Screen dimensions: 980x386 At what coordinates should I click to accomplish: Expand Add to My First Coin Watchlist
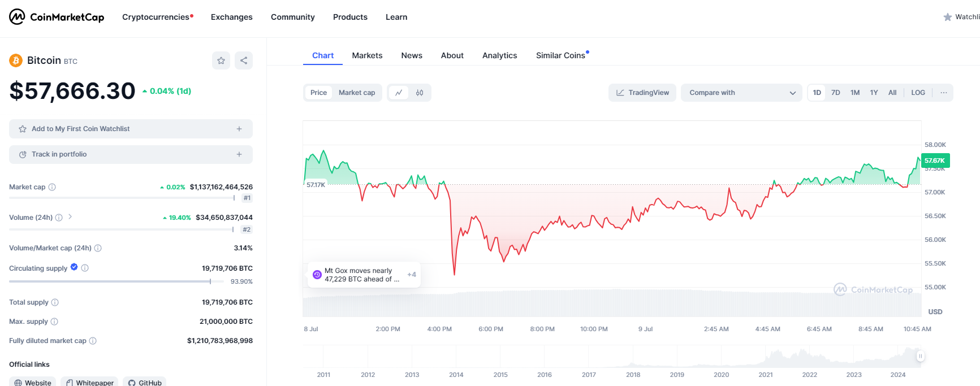(131, 129)
